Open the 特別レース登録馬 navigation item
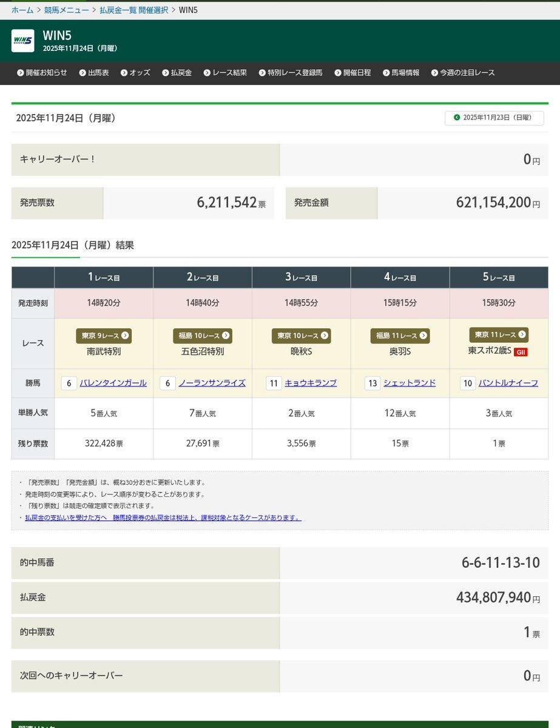560x728 pixels. point(292,72)
